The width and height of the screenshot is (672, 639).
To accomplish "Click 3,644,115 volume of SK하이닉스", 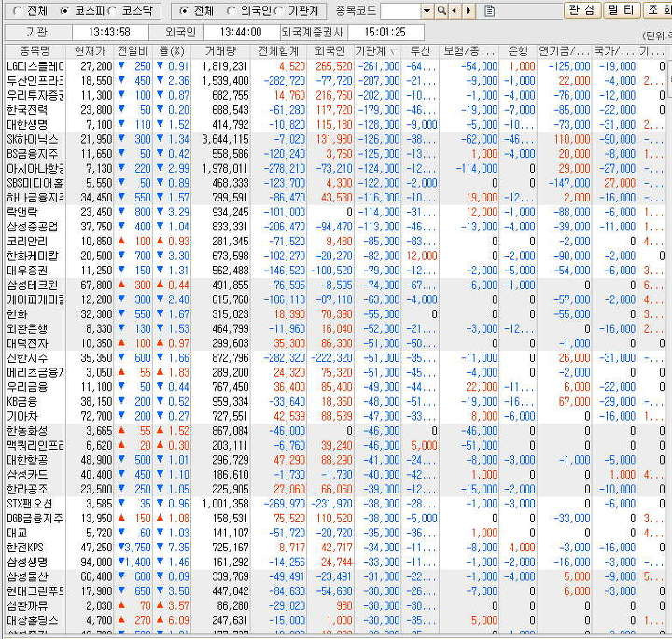I will pos(225,139).
